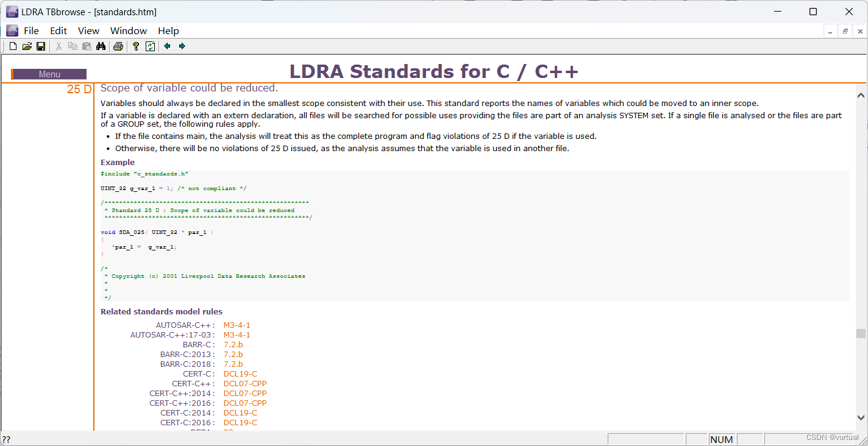Screen dimensions: 868x446
Task: Click the page scrollbar up arrow
Action: pos(861,96)
